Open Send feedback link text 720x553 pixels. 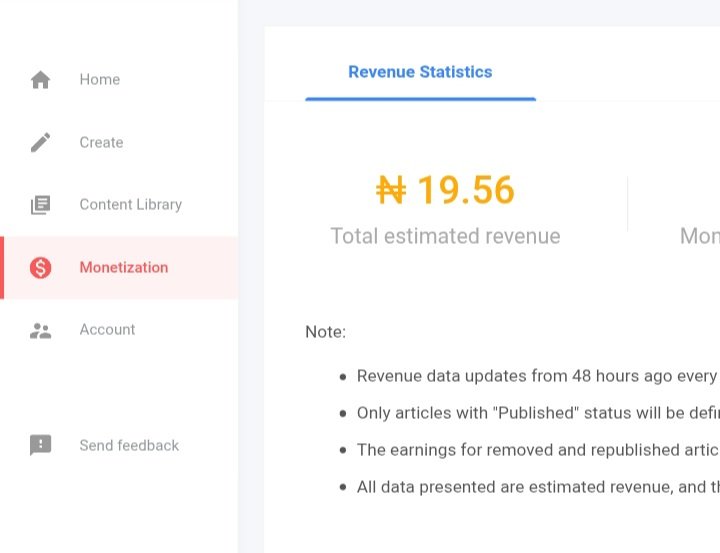point(129,445)
